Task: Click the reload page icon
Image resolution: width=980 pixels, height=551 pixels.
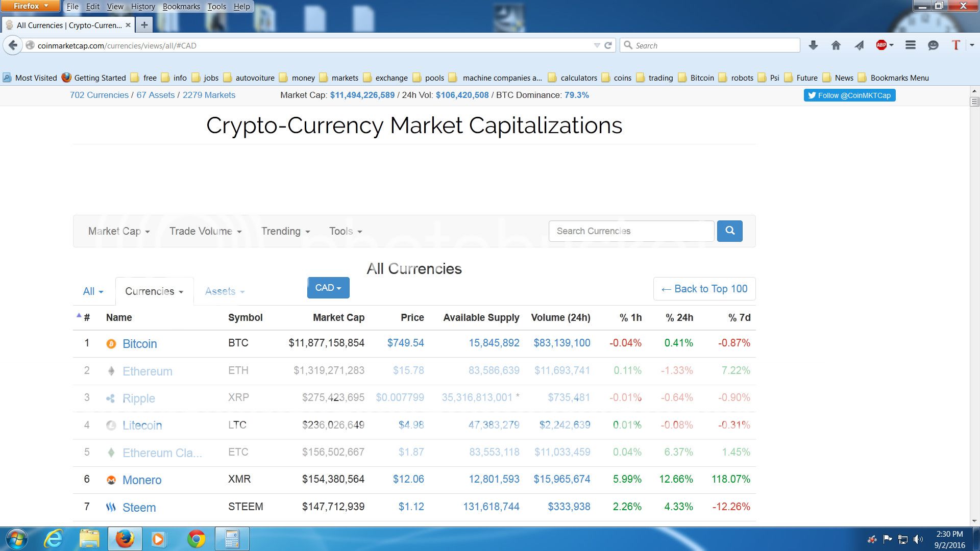Action: click(608, 45)
